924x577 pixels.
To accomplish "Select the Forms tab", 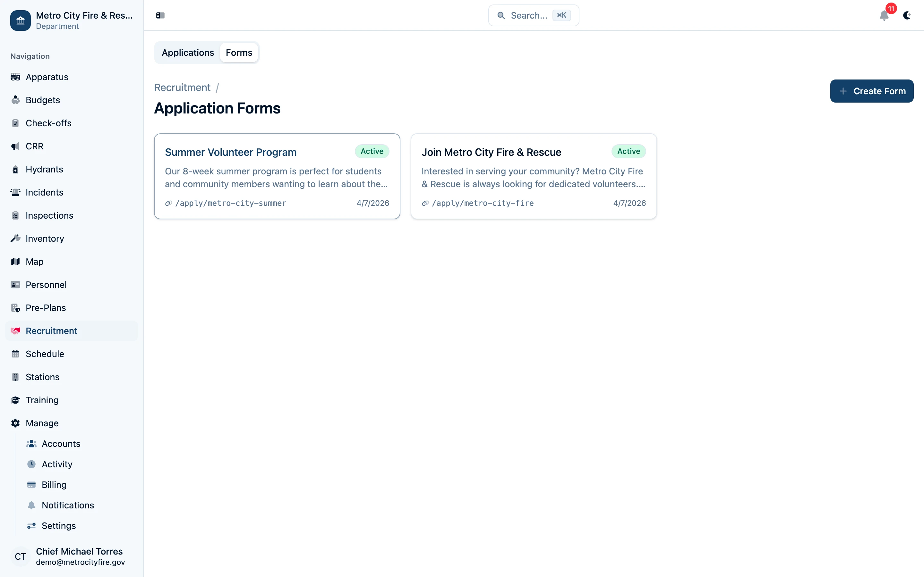I will point(239,52).
